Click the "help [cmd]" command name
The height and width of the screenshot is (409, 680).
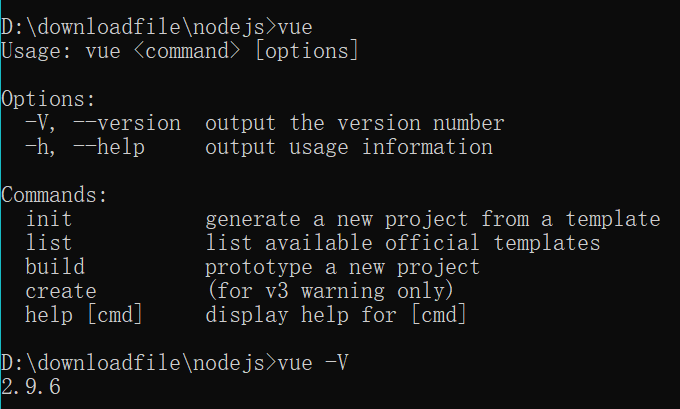(85, 315)
